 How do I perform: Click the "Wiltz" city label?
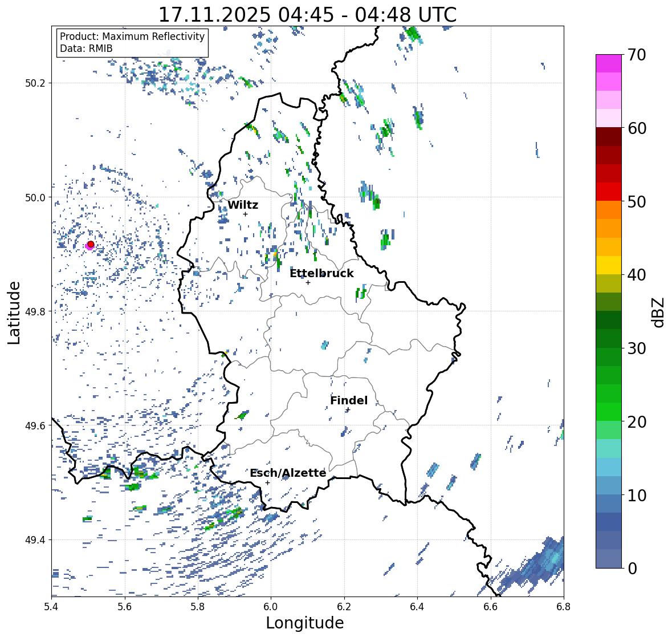tap(243, 205)
